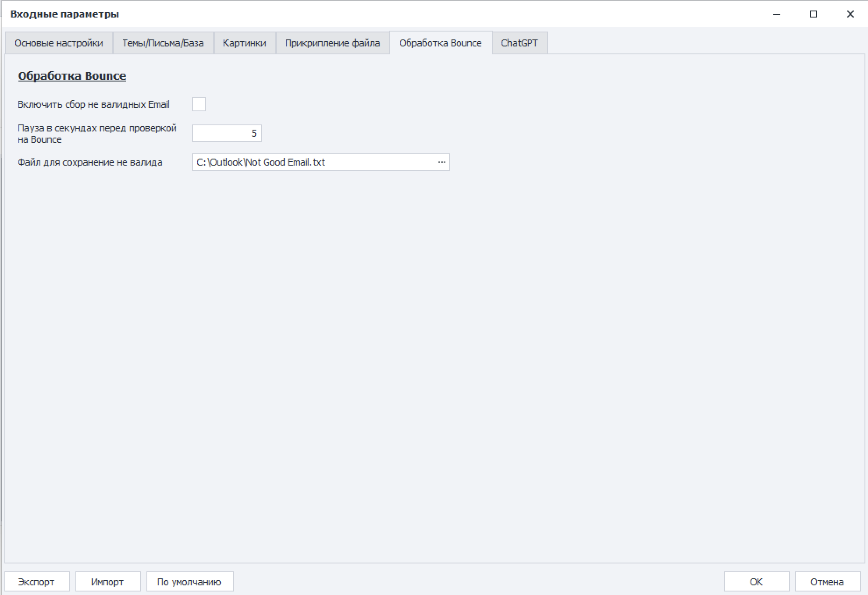This screenshot has height=595, width=868.
Task: Enable the invalid Email collection checkbox
Action: point(199,104)
